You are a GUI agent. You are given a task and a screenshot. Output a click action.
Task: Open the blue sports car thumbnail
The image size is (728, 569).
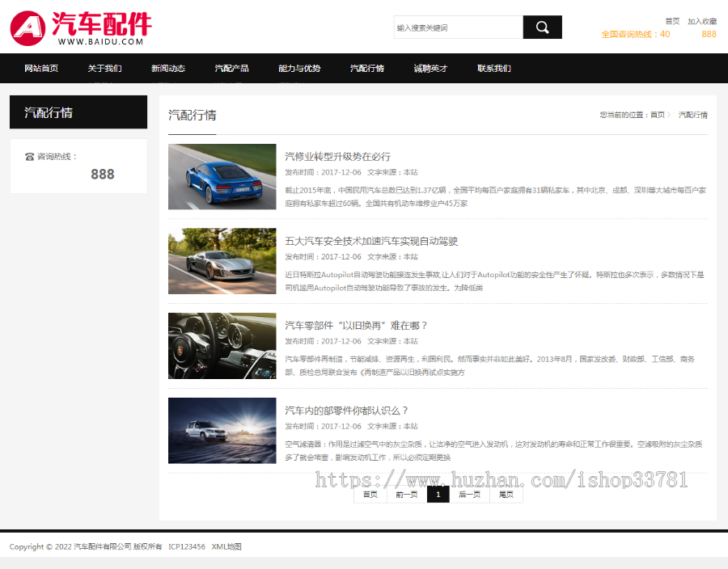[222, 177]
